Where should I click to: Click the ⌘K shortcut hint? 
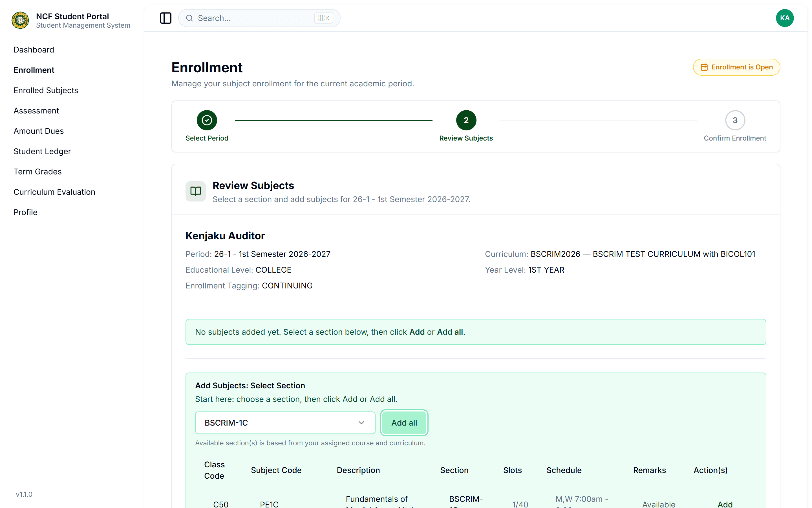(x=323, y=18)
